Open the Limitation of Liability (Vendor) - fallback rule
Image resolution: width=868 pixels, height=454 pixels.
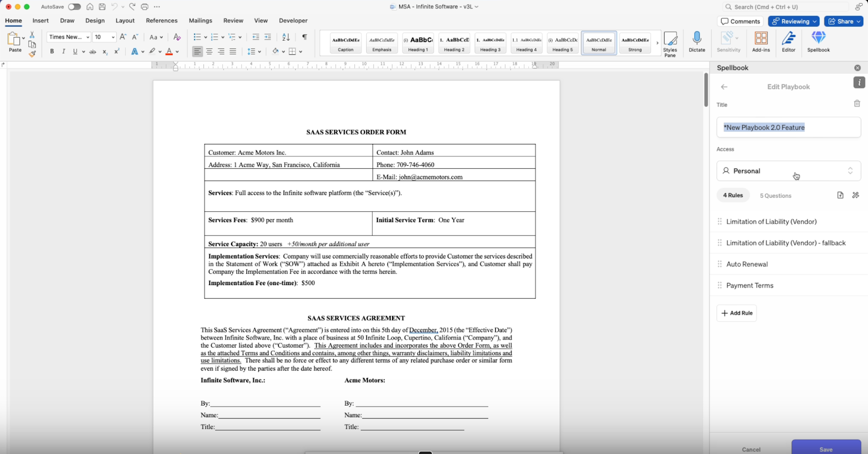coord(789,243)
